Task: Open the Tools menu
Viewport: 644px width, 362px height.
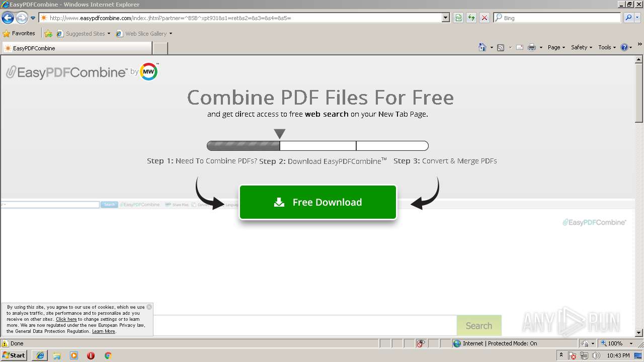Action: (x=607, y=47)
